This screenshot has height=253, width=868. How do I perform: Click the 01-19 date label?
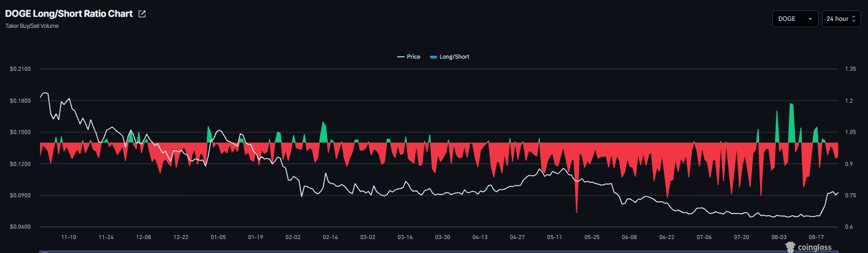click(256, 237)
